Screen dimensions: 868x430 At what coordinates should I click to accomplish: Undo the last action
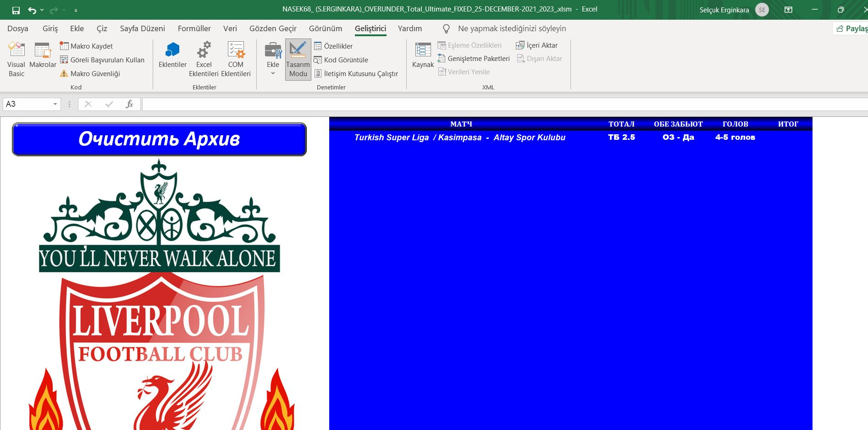coord(32,10)
